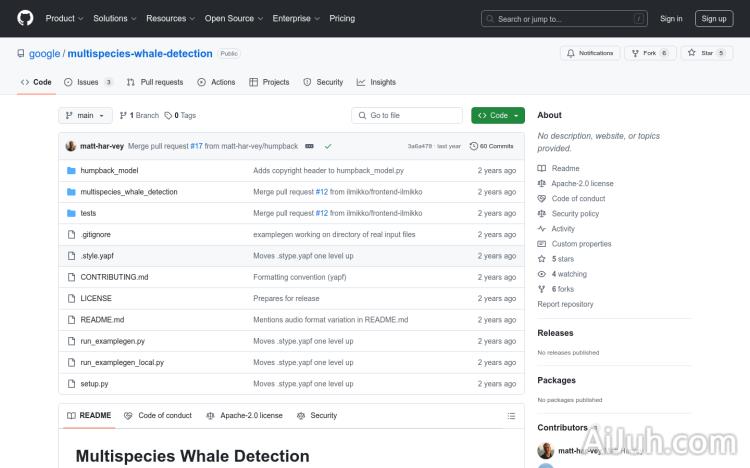This screenshot has width=750, height=468.
Task: Open multispecies-whale-detection repository link
Action: (140, 54)
